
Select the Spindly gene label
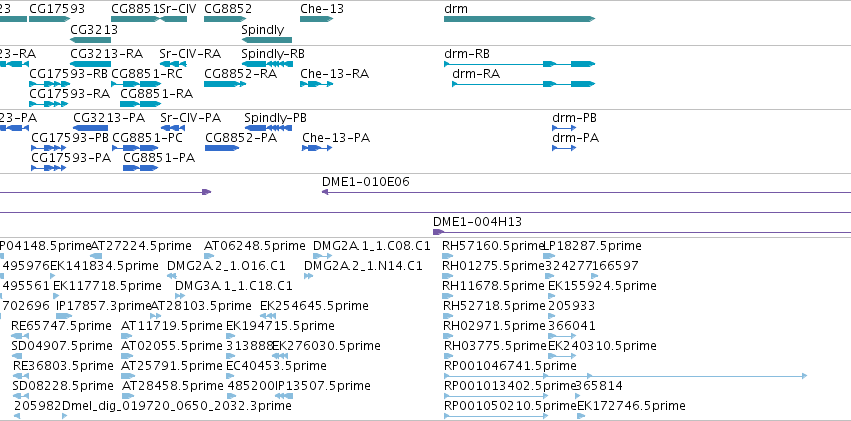tap(263, 29)
